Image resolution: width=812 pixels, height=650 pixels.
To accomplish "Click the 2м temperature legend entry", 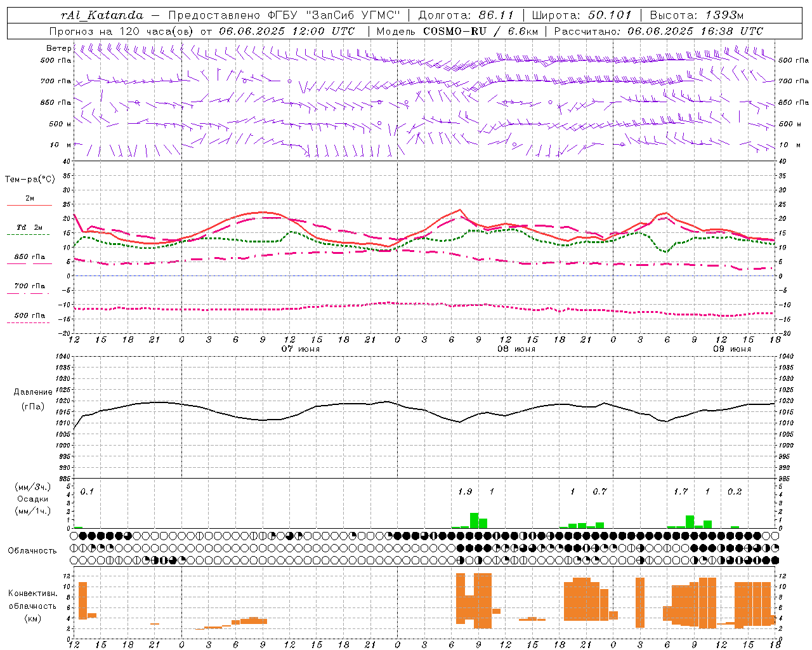I will pos(30,201).
